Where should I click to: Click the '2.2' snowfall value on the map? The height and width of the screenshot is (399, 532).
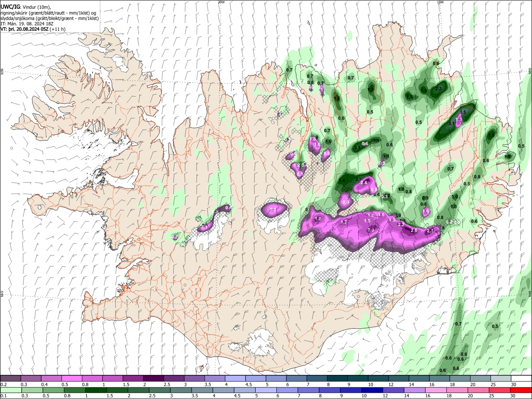pyautogui.click(x=401, y=224)
